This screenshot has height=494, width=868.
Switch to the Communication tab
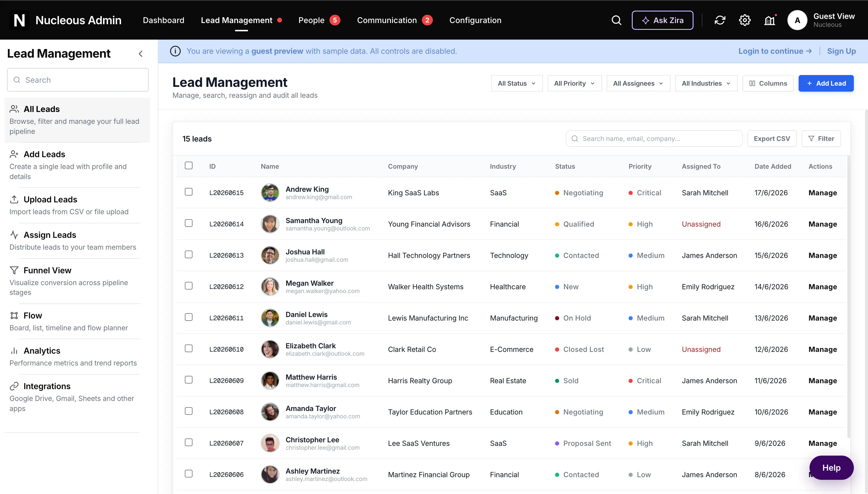pyautogui.click(x=394, y=20)
